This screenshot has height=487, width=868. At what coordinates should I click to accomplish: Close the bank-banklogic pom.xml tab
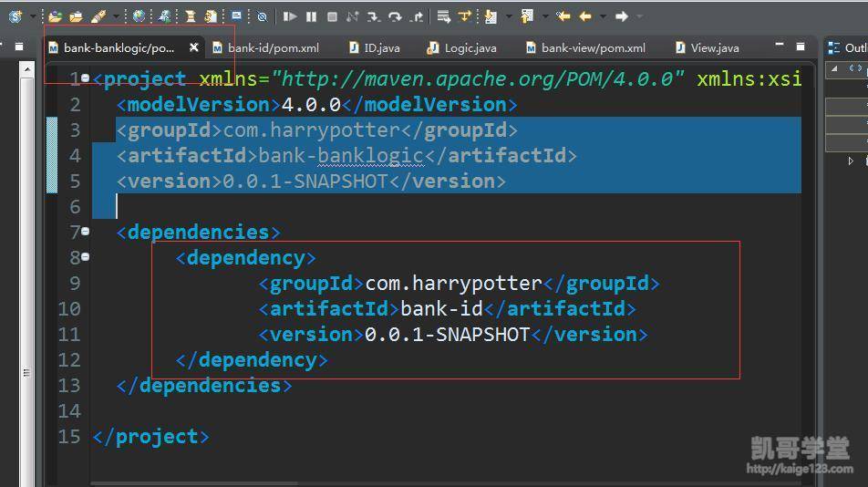tap(193, 47)
